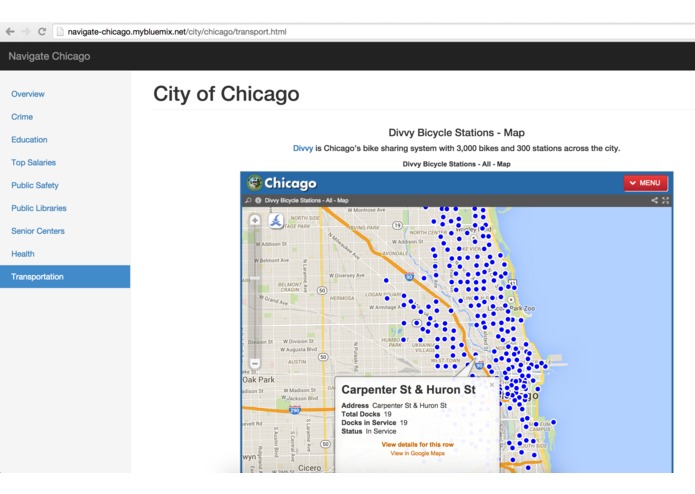The height and width of the screenshot is (494, 695).
Task: Click the popup title Carpenter St & Huron St
Action: [408, 390]
